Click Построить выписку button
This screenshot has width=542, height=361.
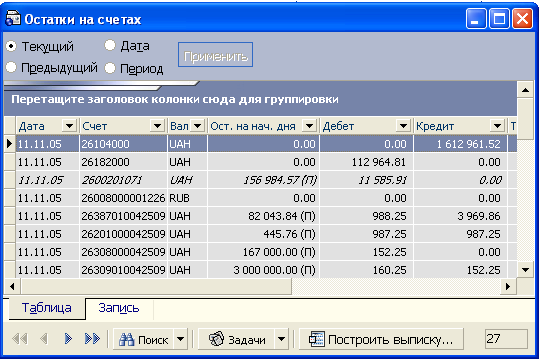pyautogui.click(x=381, y=339)
